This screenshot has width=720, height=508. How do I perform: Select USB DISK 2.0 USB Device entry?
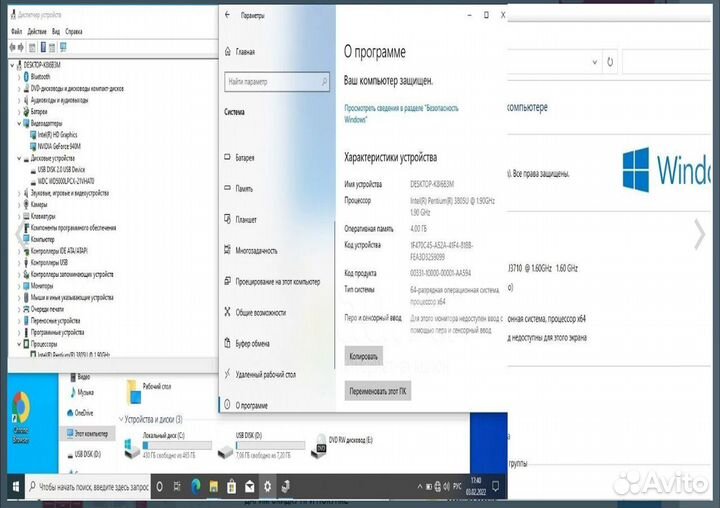coord(61,169)
